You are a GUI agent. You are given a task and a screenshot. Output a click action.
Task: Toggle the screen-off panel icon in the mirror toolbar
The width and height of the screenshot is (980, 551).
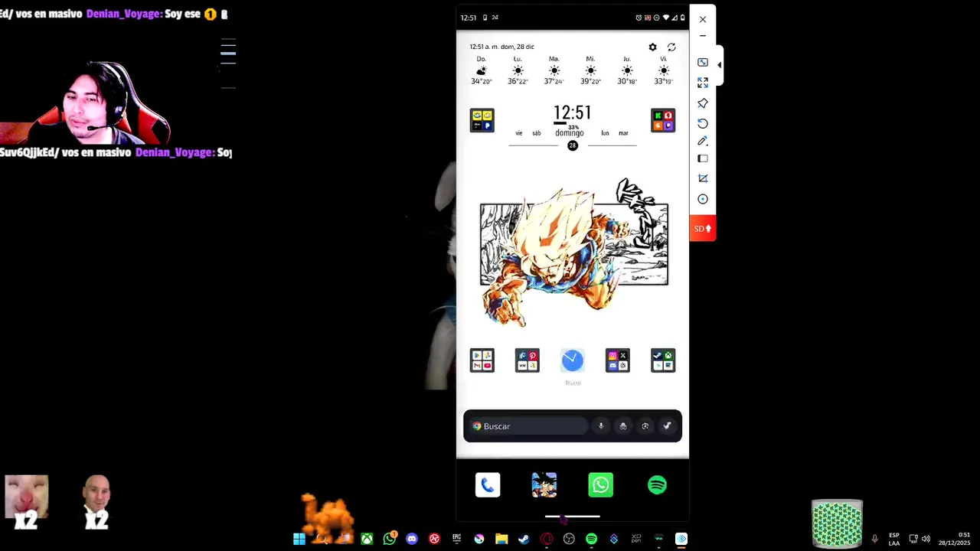703,158
